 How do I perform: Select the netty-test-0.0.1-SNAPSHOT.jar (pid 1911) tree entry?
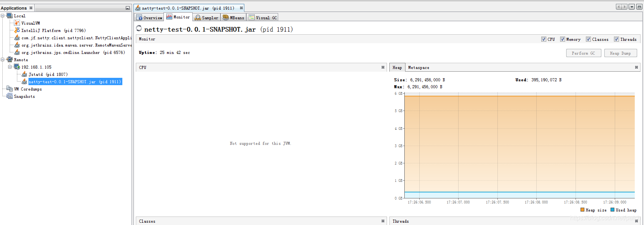(x=75, y=82)
